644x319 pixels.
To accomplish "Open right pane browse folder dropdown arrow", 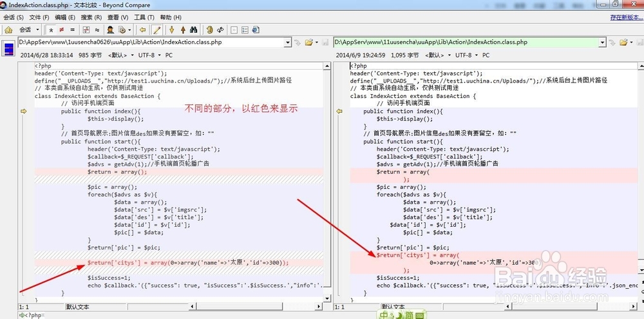I will (x=630, y=43).
